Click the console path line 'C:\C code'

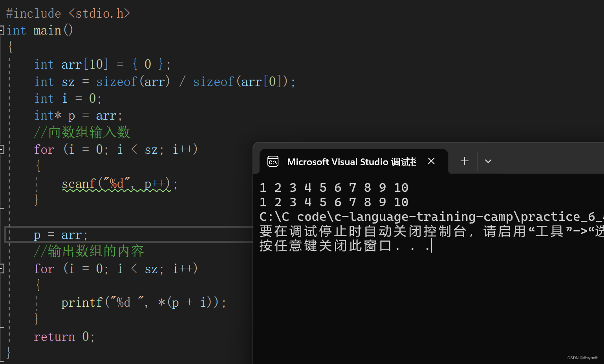[x=431, y=217]
